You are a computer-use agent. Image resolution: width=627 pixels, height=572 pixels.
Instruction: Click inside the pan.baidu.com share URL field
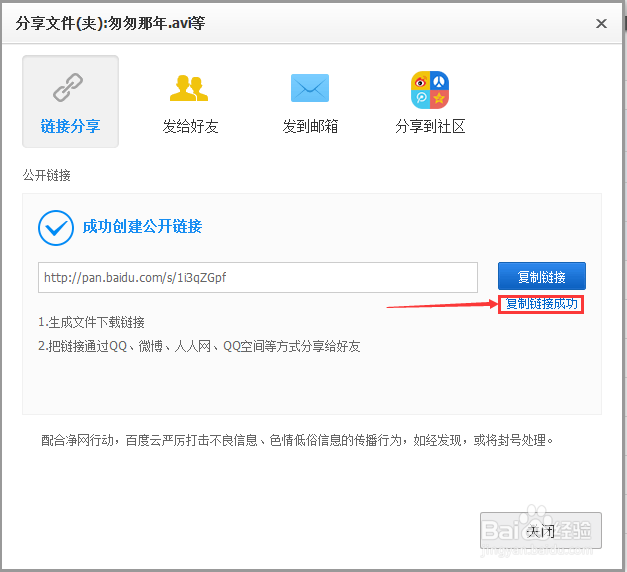[x=258, y=277]
